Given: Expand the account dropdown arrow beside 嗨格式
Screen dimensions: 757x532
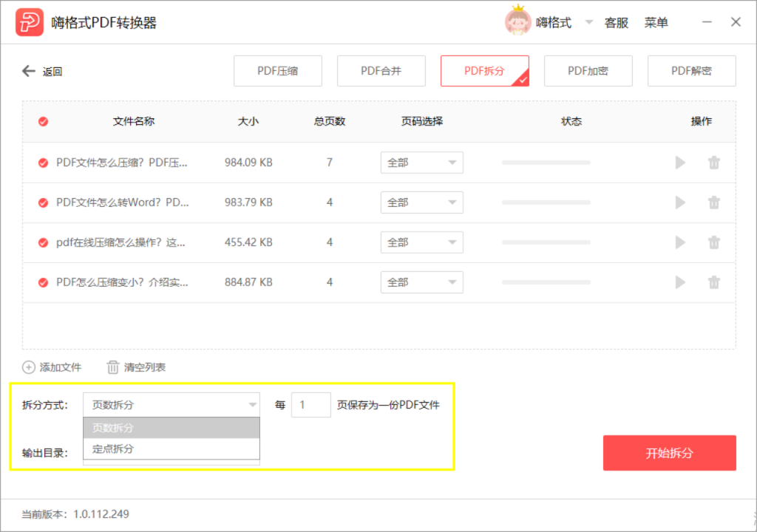Looking at the screenshot, I should point(588,22).
